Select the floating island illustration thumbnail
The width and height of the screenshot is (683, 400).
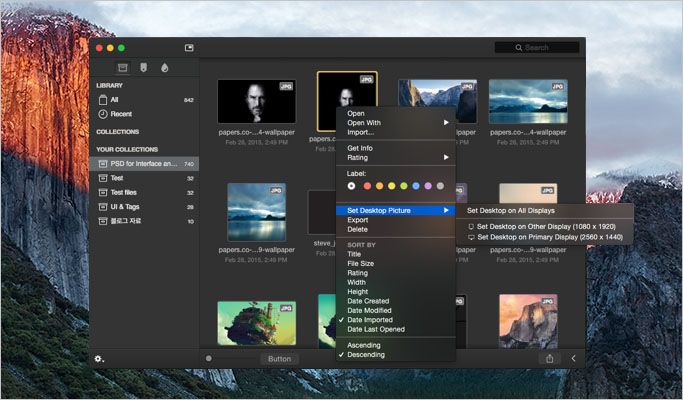[x=257, y=323]
